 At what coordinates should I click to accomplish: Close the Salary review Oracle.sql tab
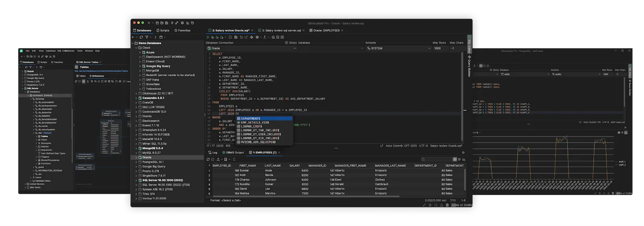coord(252,30)
